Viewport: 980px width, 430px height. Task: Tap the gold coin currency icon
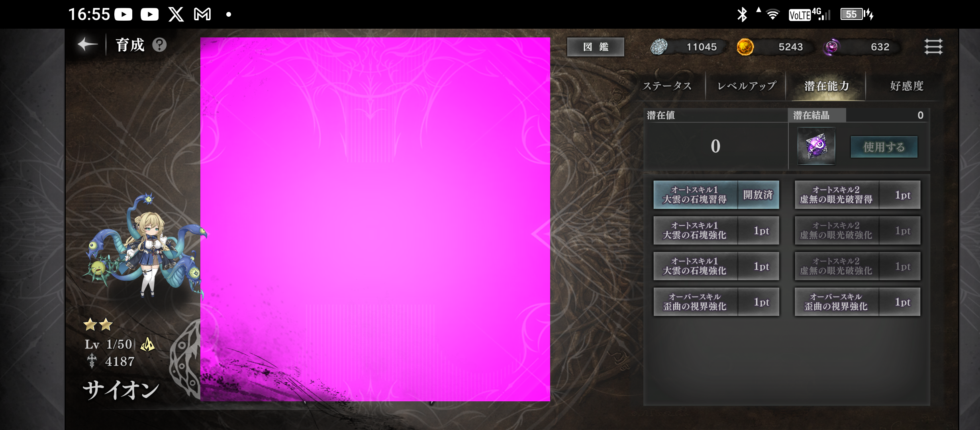[x=745, y=47]
